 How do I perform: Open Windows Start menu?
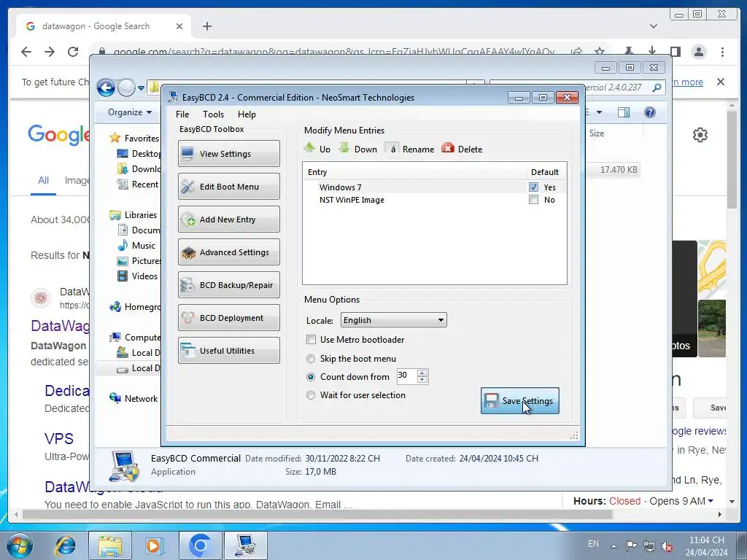[19, 545]
